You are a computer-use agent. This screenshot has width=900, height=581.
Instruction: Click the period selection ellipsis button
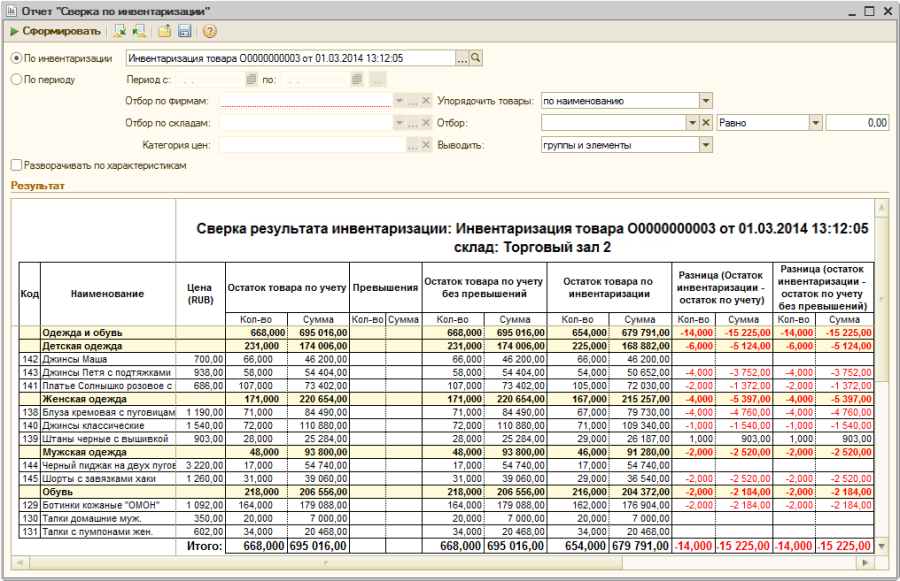378,80
